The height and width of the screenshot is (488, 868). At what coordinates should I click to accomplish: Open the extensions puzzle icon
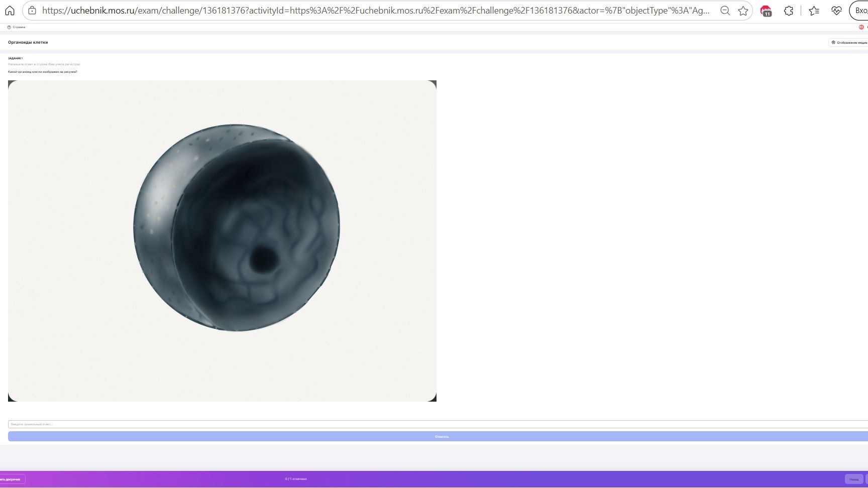pyautogui.click(x=789, y=11)
